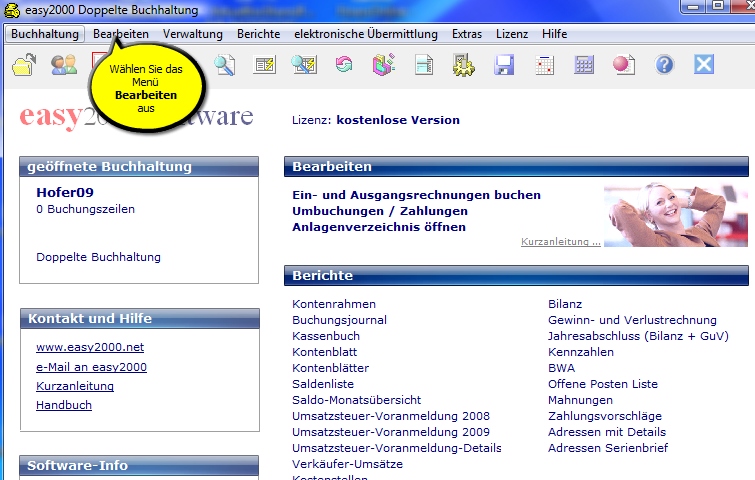Open the Saldenliste report
The width and height of the screenshot is (755, 480).
[323, 384]
